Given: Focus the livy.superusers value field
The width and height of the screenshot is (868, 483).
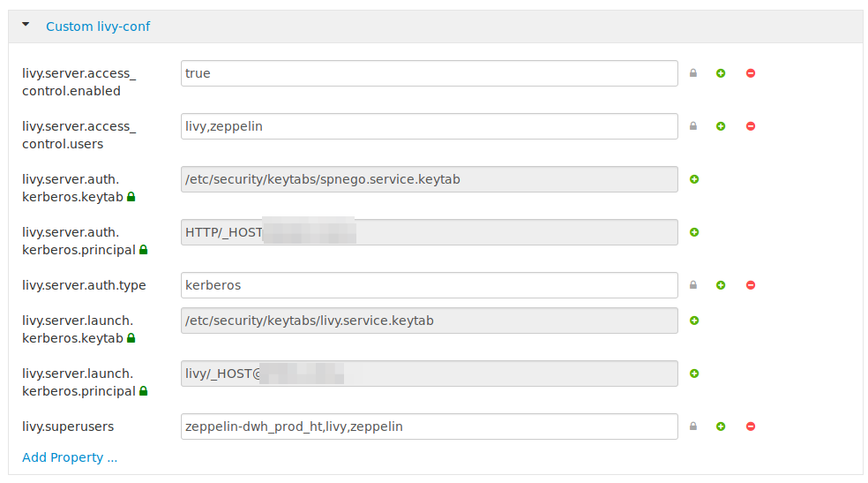Looking at the screenshot, I should [429, 426].
